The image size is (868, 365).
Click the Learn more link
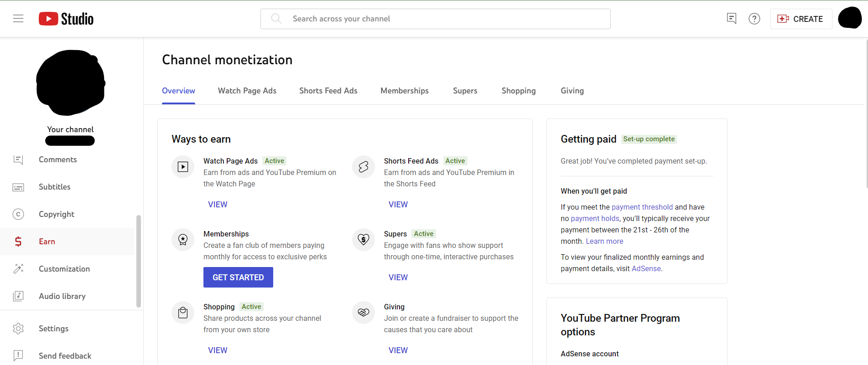tap(604, 241)
